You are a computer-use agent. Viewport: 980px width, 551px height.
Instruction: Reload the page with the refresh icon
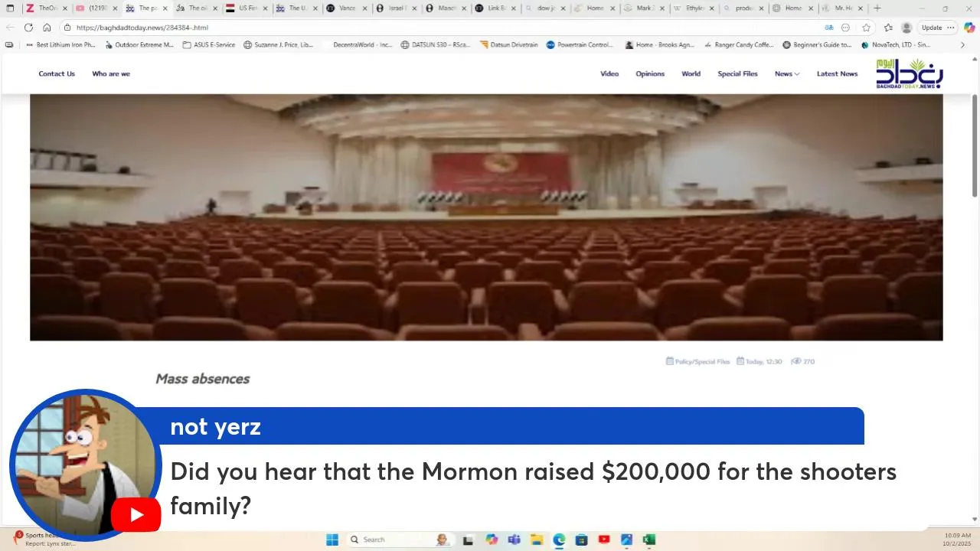pyautogui.click(x=28, y=28)
